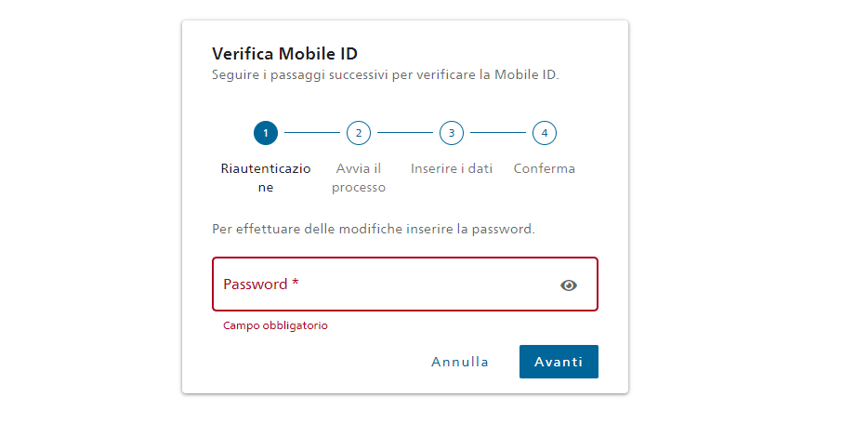
Task: Toggle password visibility with the eye icon
Action: [569, 285]
